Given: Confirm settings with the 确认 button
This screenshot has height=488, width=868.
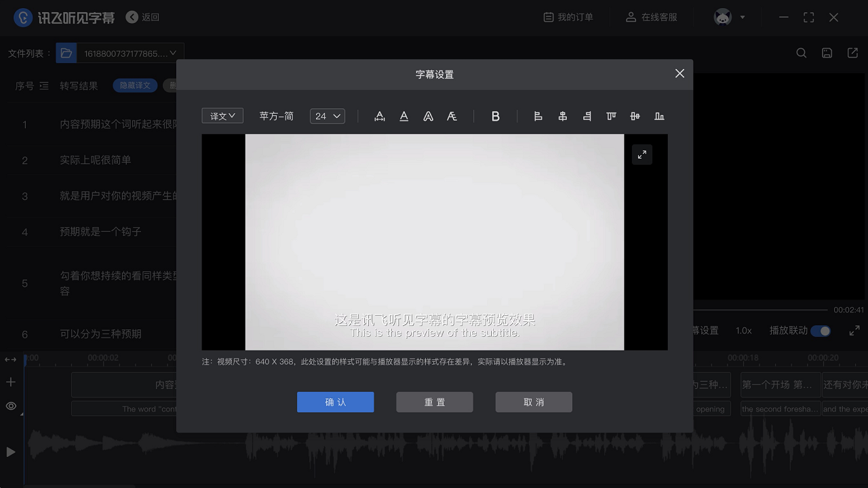Looking at the screenshot, I should (x=335, y=402).
